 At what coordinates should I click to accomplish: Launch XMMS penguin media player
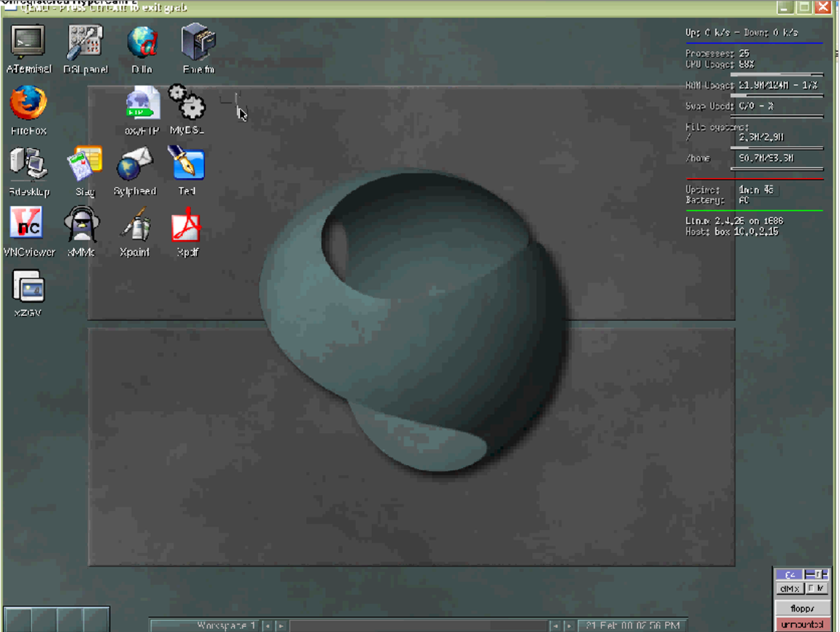pyautogui.click(x=81, y=225)
